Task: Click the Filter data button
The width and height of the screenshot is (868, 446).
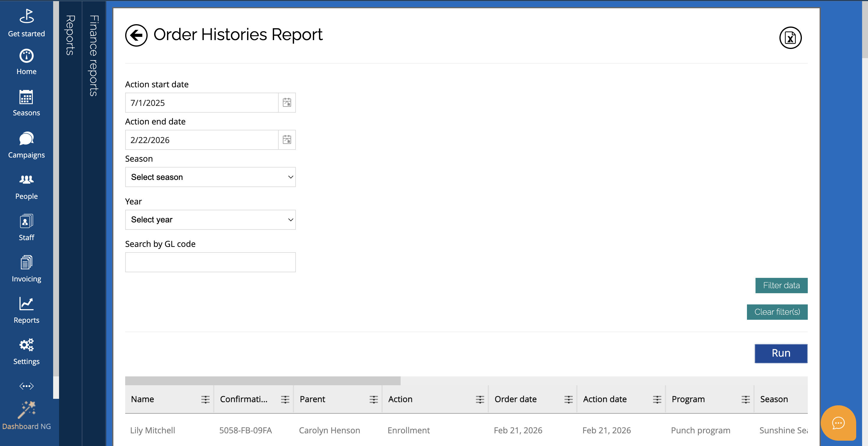Action: tap(781, 286)
